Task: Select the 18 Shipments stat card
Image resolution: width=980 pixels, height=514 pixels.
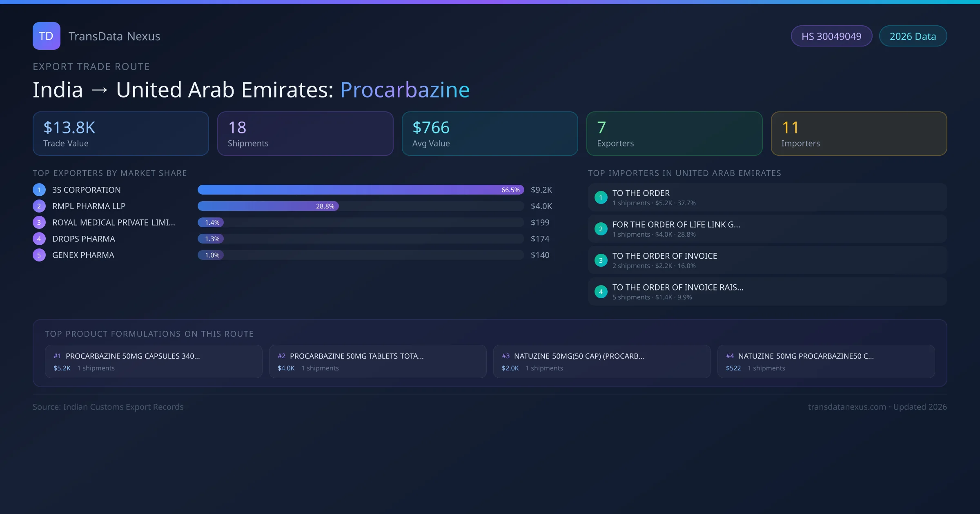Action: tap(305, 133)
